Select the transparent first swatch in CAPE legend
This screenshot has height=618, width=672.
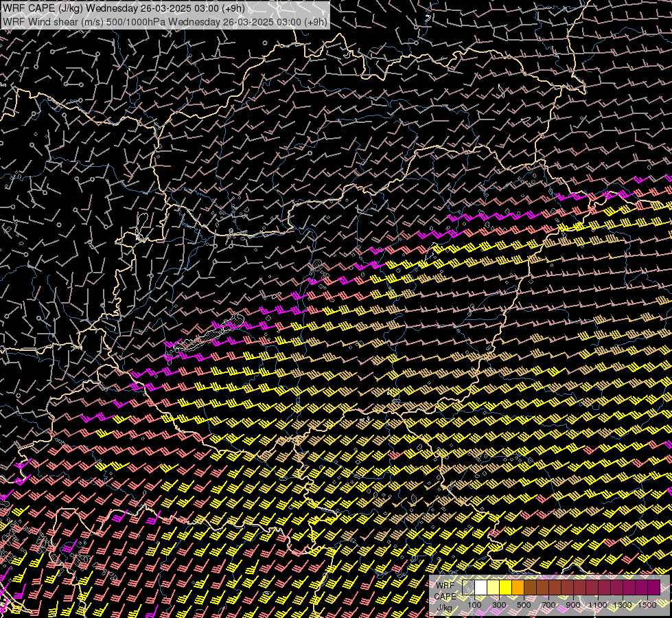[468, 587]
